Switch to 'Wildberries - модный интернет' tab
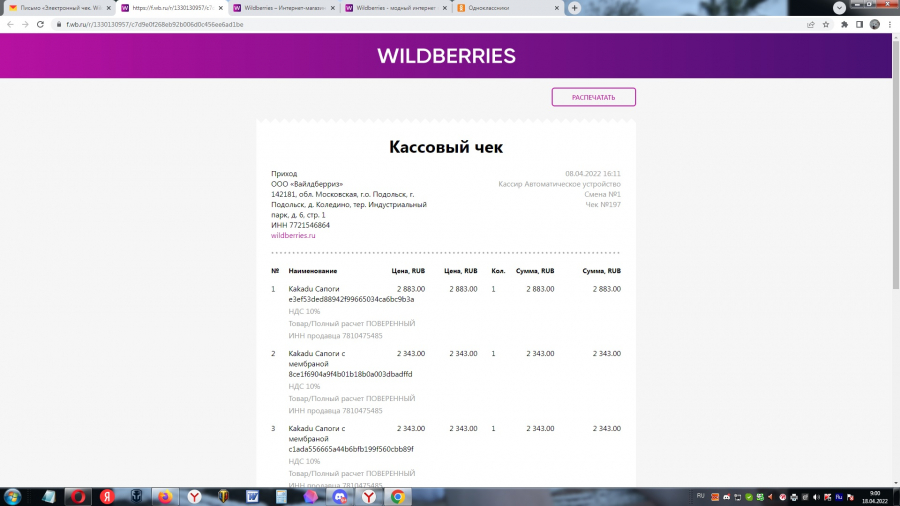The width and height of the screenshot is (900, 506). click(396, 8)
